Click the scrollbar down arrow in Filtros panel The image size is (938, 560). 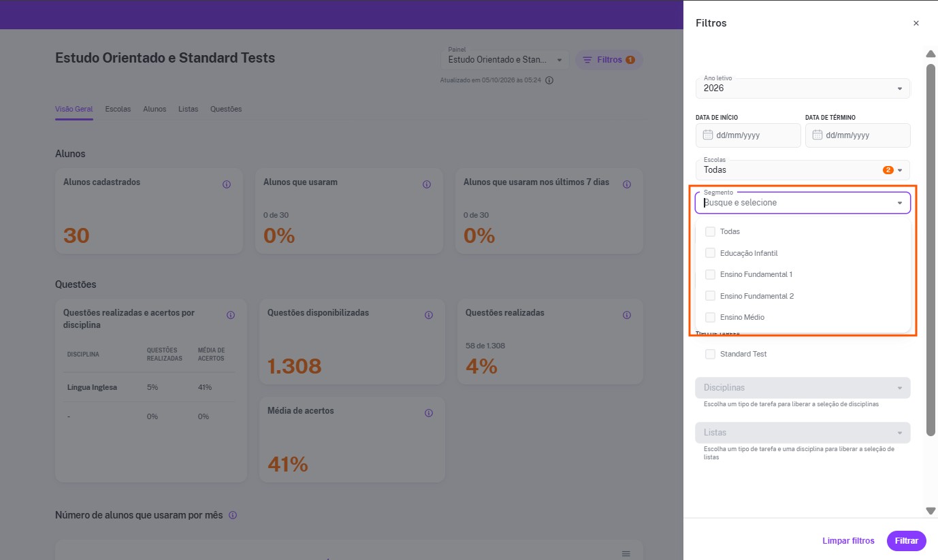[931, 511]
